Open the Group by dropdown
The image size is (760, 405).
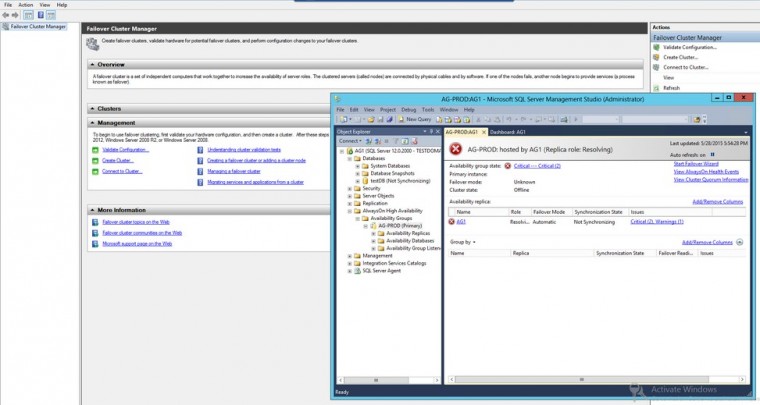463,242
